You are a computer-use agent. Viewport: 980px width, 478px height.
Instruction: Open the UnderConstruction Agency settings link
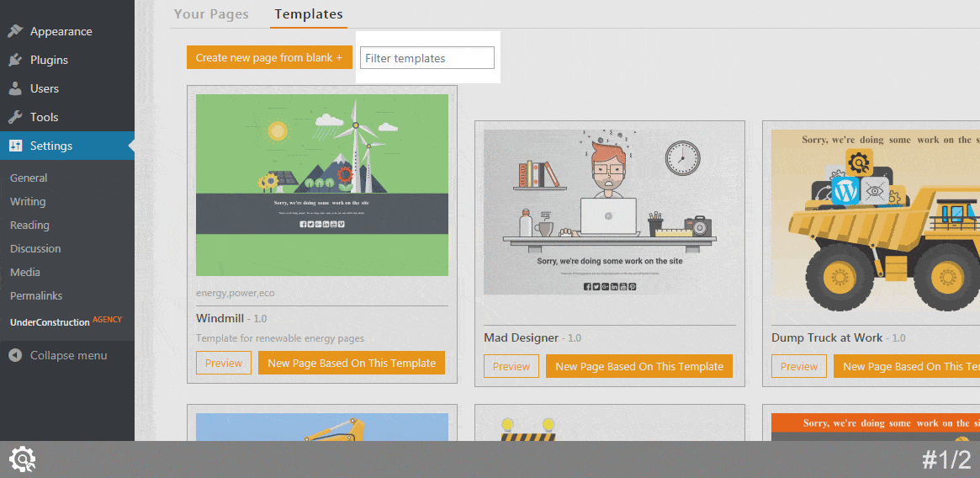66,321
